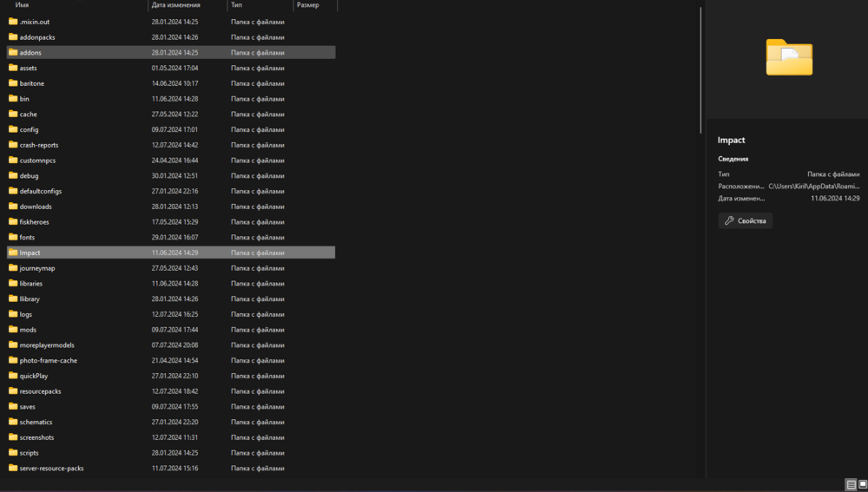Click the 11.06.2024 14:29 value in details pane

point(835,198)
